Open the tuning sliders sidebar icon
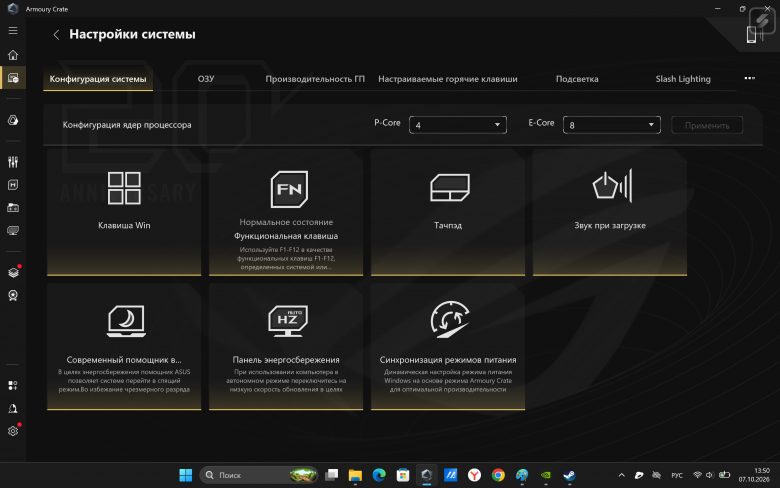Image resolution: width=780 pixels, height=488 pixels. click(13, 162)
